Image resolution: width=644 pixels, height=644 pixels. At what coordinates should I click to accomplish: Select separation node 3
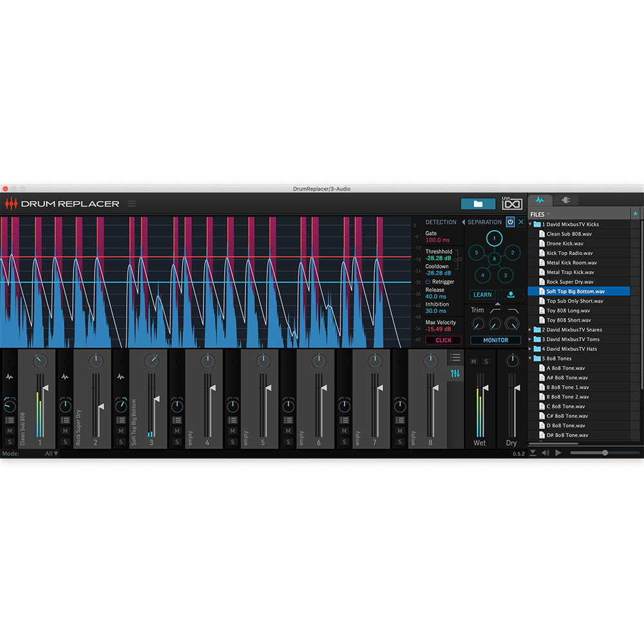pos(505,275)
